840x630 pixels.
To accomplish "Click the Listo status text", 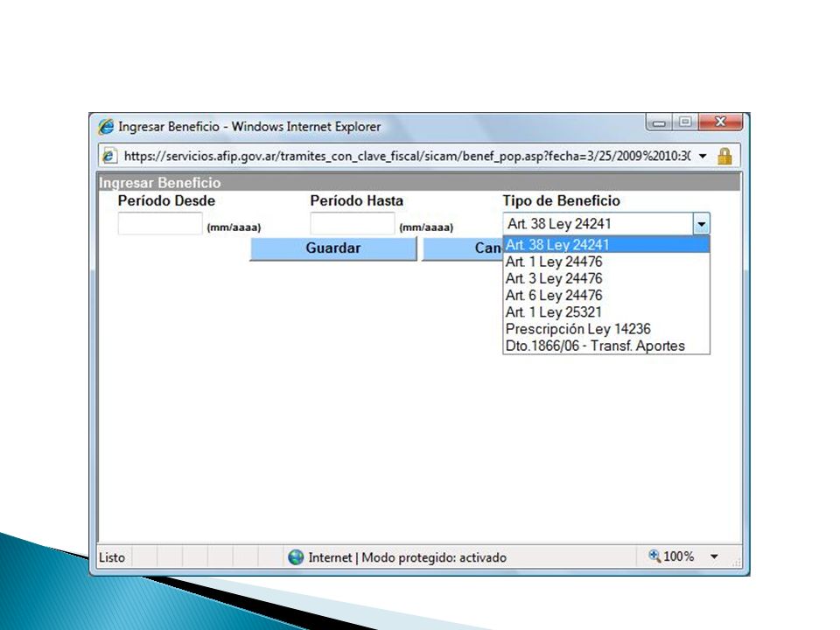I will coord(112,557).
